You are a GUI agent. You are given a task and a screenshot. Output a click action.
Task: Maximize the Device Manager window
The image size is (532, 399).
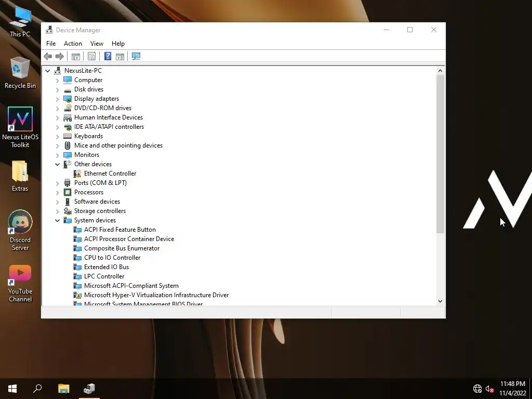[410, 30]
